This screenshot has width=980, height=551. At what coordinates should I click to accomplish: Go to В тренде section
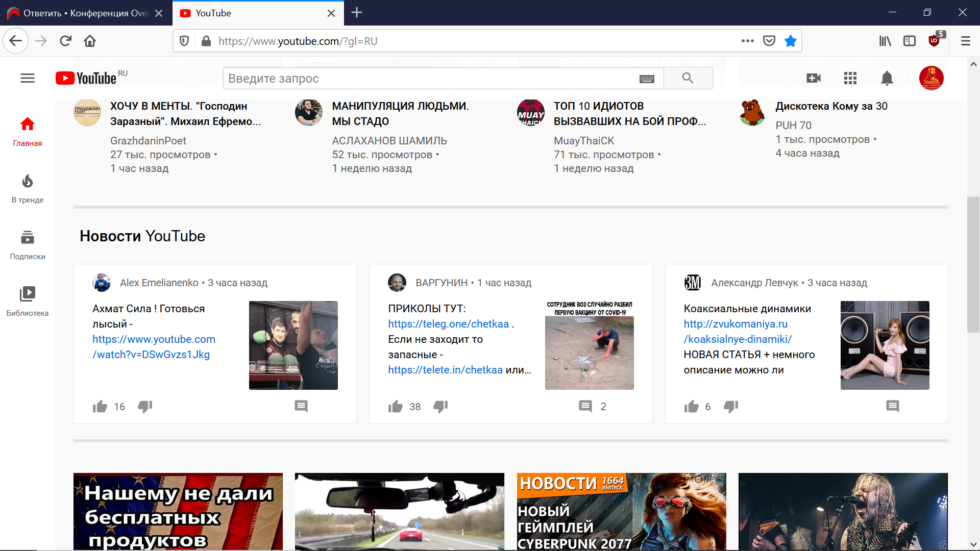click(x=28, y=188)
